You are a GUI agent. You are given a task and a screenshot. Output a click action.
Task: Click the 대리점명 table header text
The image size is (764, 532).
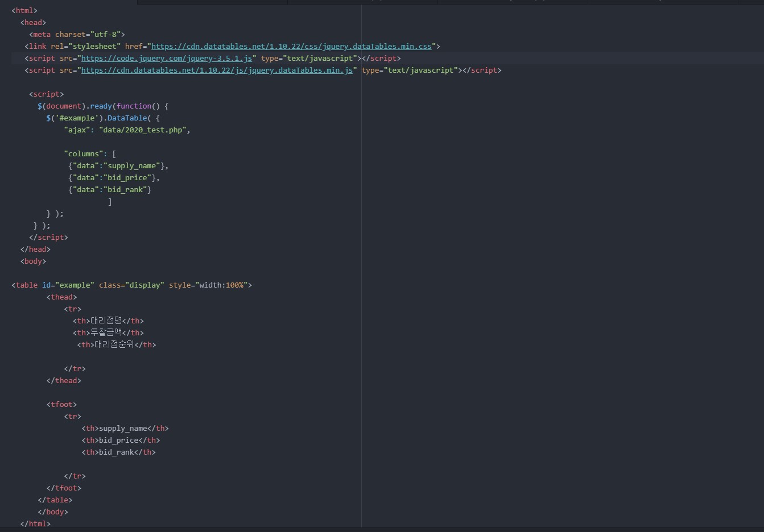tap(105, 321)
